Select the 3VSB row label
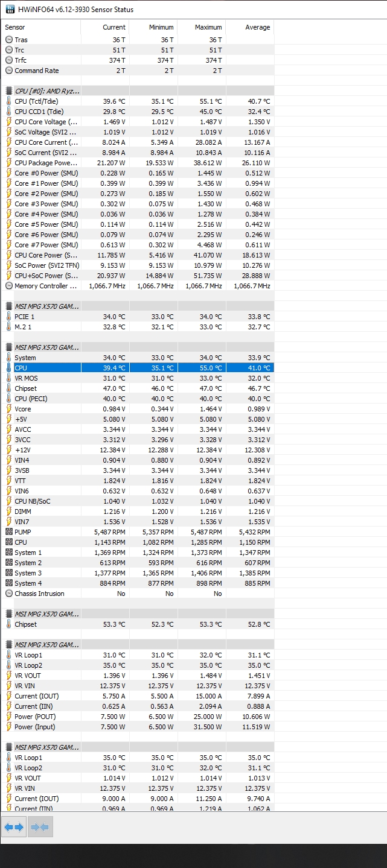Image resolution: width=387 pixels, height=868 pixels. tap(22, 470)
